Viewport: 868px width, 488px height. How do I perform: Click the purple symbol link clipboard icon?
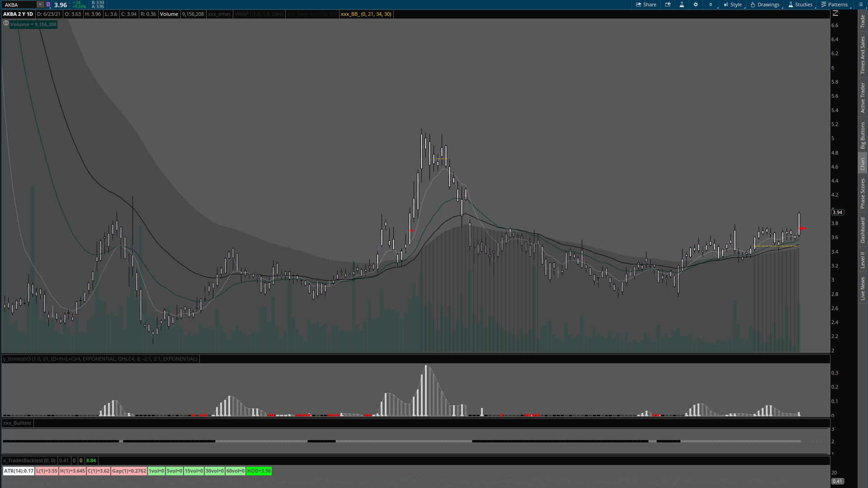(48, 5)
